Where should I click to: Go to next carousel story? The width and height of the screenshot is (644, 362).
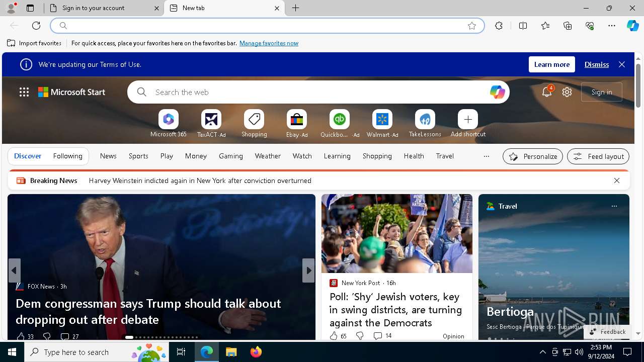pyautogui.click(x=308, y=270)
